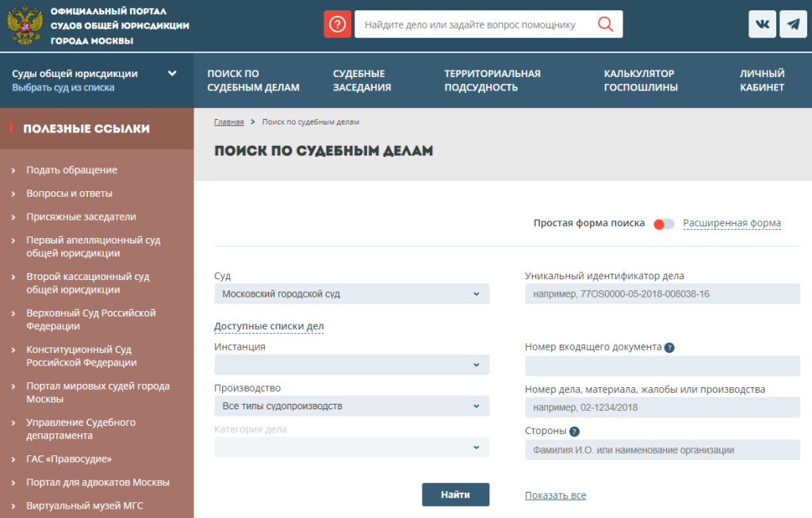The image size is (812, 518).
Task: Expand the Суды общей юрисдикции court selector
Action: point(172,74)
